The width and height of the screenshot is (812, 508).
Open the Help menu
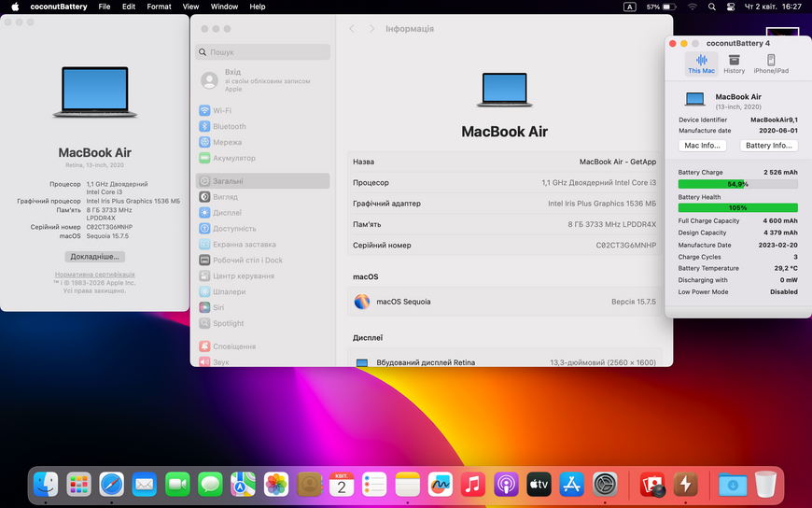258,7
